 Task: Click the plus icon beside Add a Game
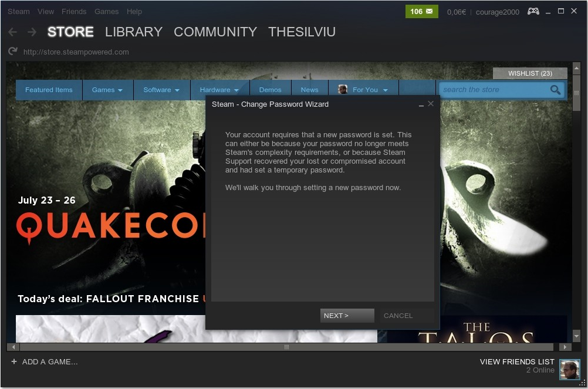(x=14, y=361)
